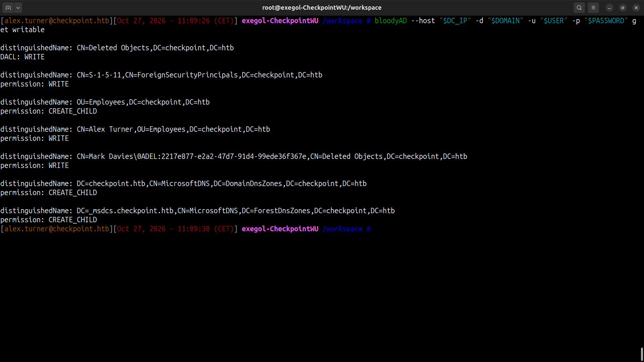644x362 pixels.
Task: Open the hamburger main menu
Action: pyautogui.click(x=593, y=7)
